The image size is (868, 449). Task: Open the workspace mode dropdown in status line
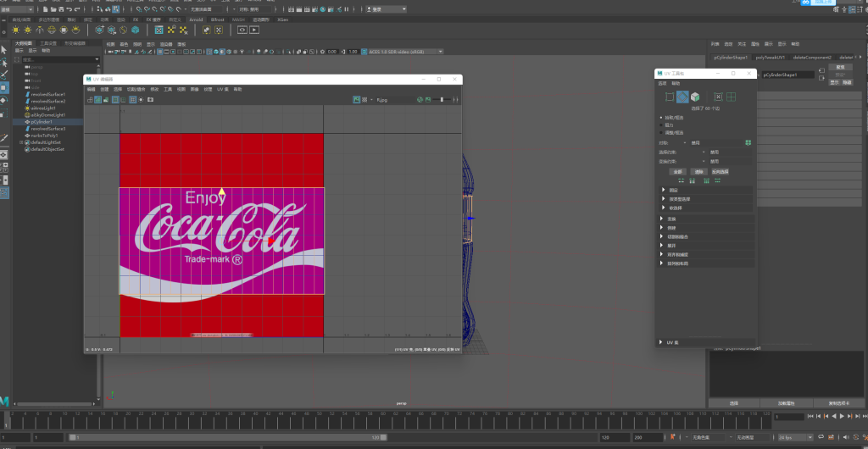coord(17,9)
